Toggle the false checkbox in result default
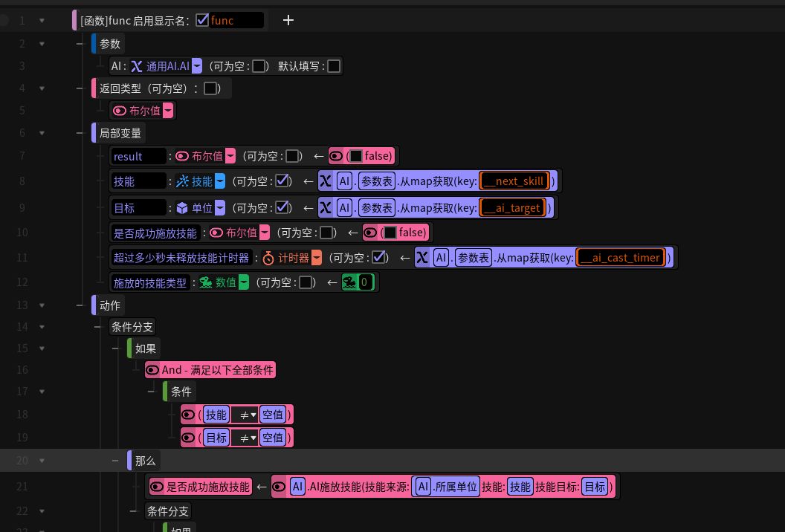Screen dimensions: 785x532 coord(355,156)
